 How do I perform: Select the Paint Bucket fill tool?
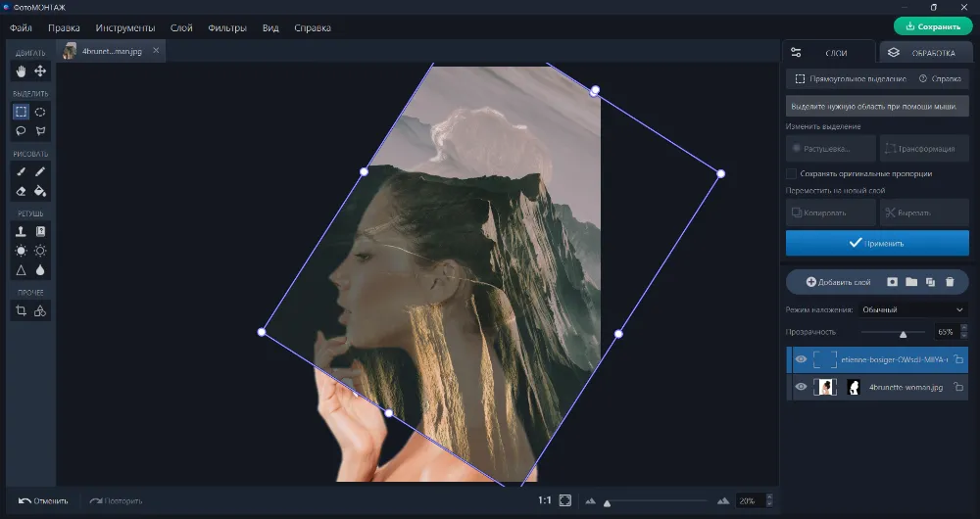[x=40, y=192]
